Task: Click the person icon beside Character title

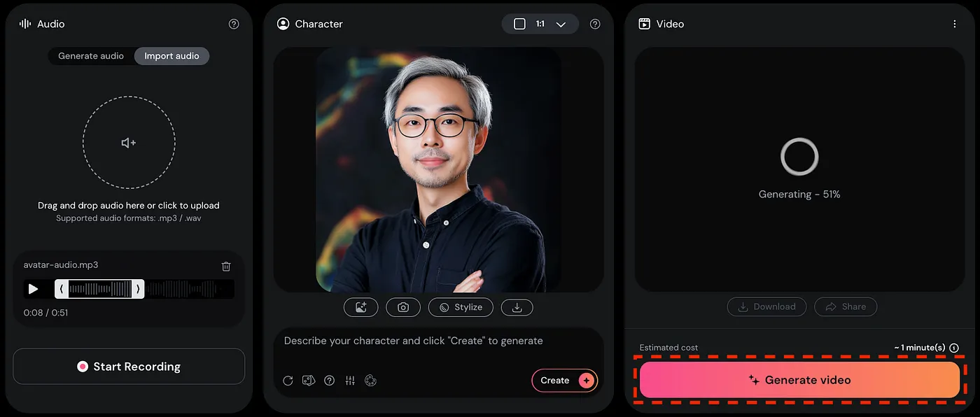Action: click(283, 24)
